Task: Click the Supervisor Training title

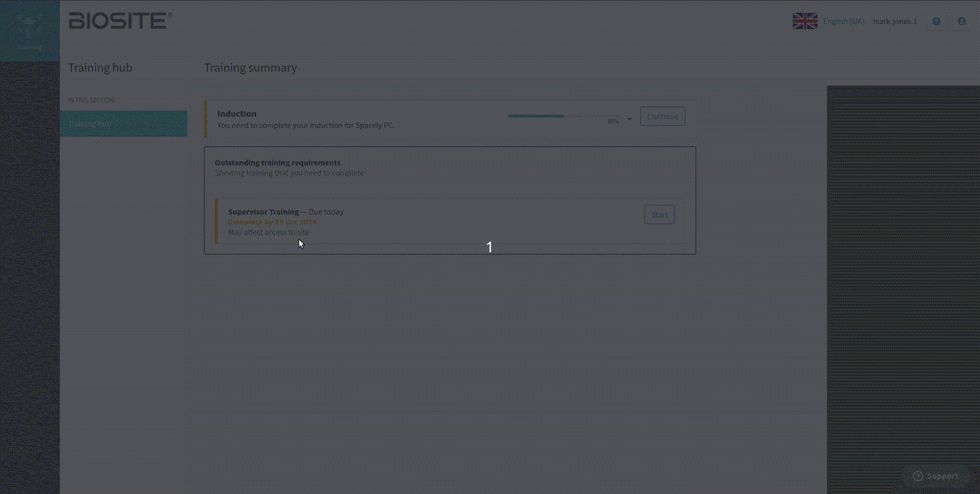Action: [x=263, y=212]
